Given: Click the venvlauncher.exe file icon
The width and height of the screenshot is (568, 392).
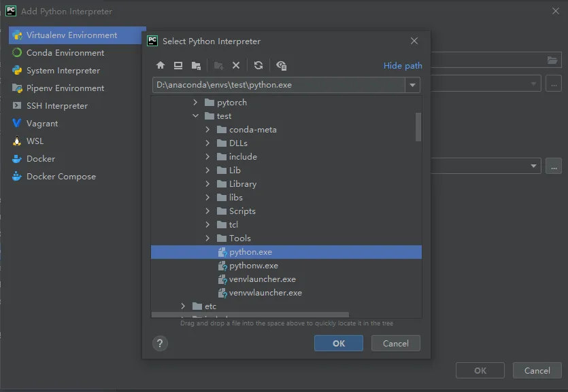Looking at the screenshot, I should (x=222, y=279).
